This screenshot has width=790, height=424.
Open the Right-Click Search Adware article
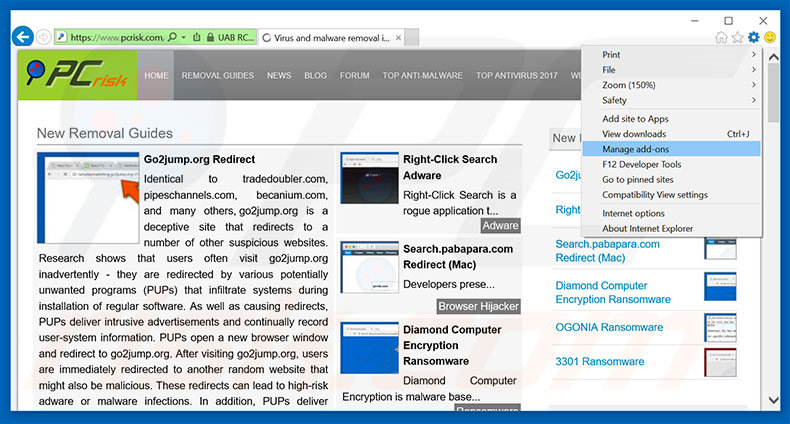point(450,167)
